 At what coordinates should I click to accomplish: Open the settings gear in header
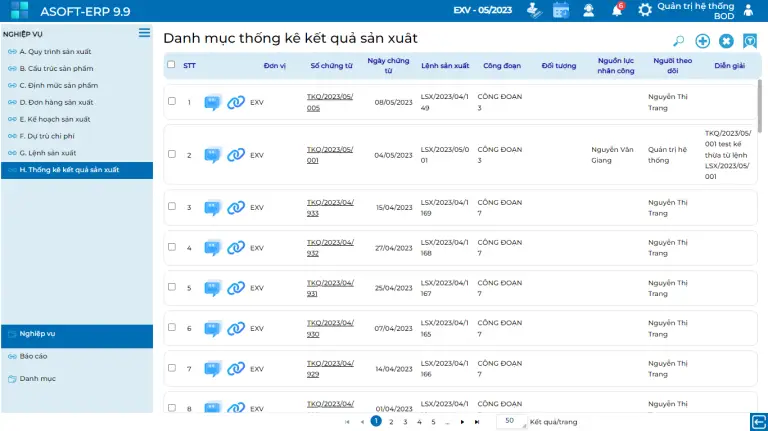click(645, 10)
